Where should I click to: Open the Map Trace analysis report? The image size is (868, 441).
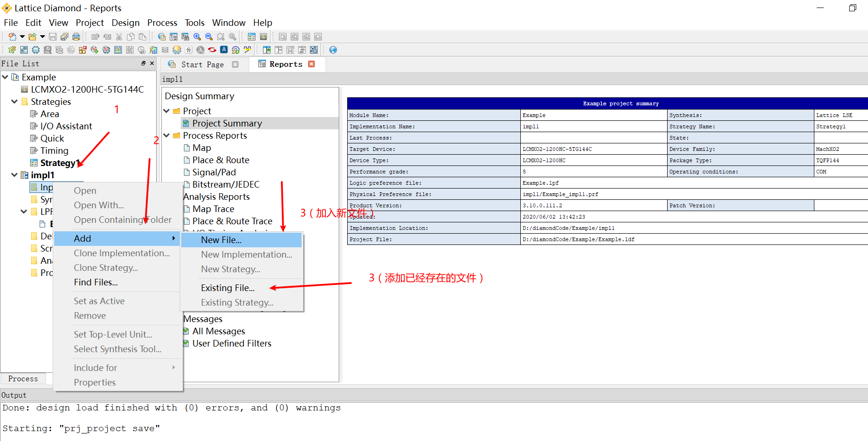tap(213, 209)
